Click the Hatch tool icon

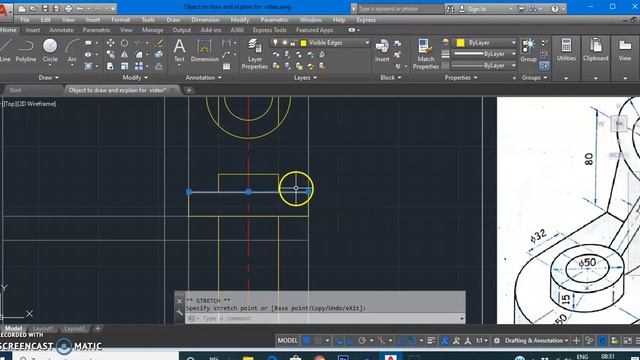[88, 66]
